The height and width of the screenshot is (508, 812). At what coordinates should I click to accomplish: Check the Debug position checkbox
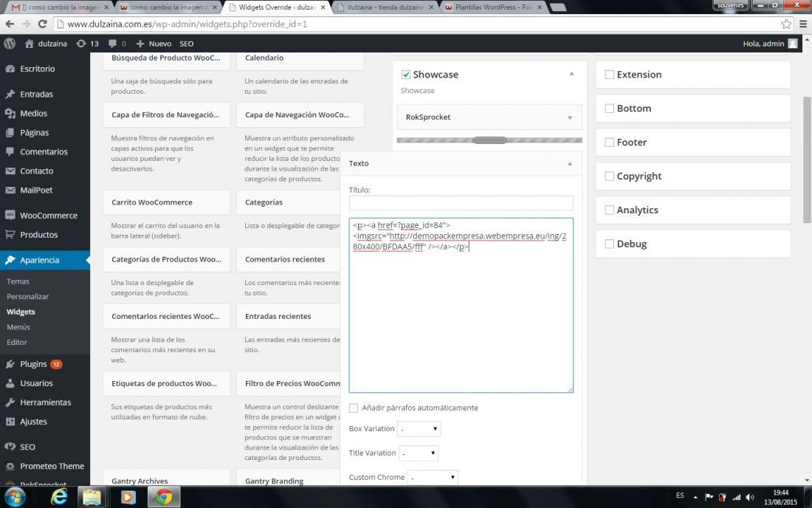tap(610, 244)
